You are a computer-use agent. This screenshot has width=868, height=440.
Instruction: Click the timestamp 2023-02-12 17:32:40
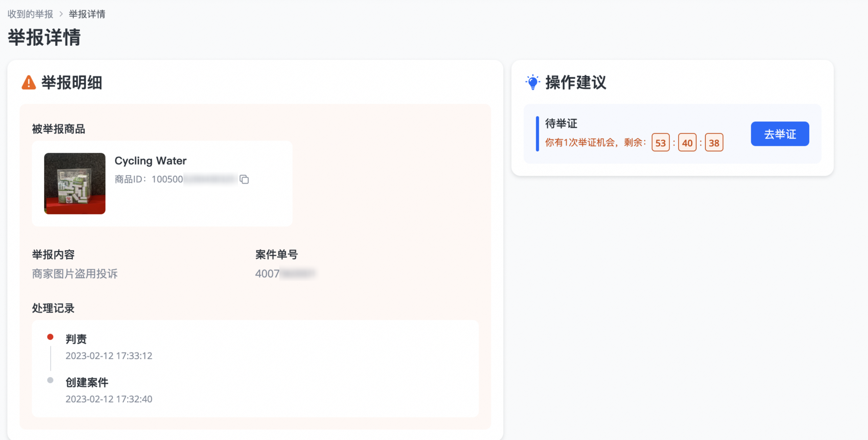[x=109, y=399]
